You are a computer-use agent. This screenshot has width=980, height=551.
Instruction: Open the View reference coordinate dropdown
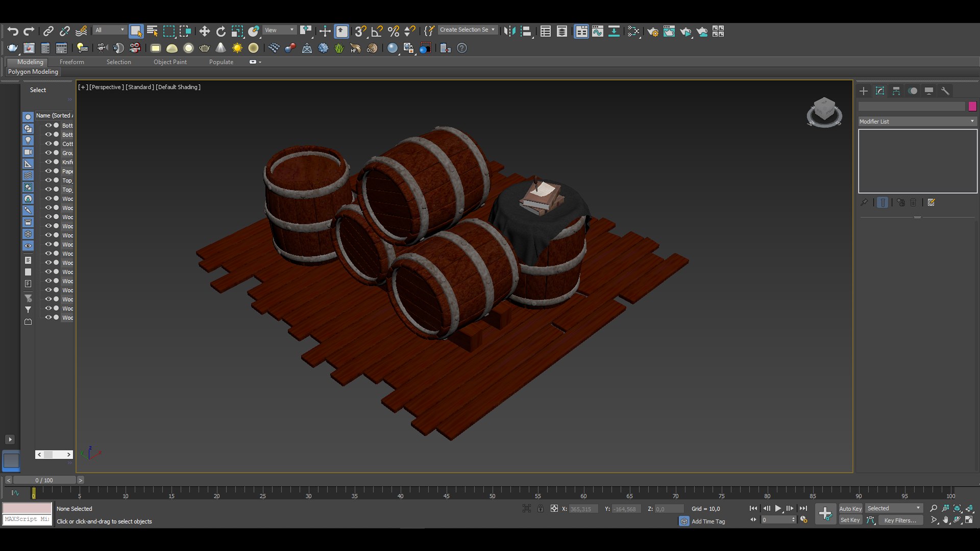[279, 30]
